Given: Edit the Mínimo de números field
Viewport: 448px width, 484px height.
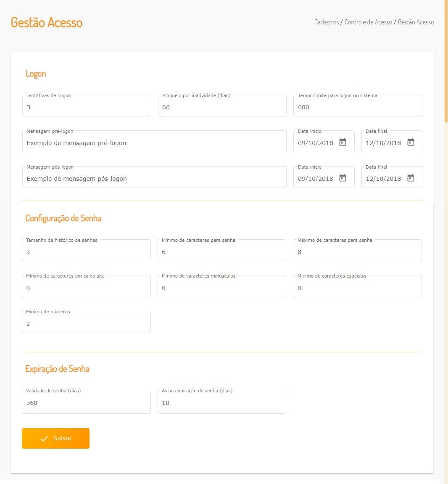Looking at the screenshot, I should click(x=86, y=324).
